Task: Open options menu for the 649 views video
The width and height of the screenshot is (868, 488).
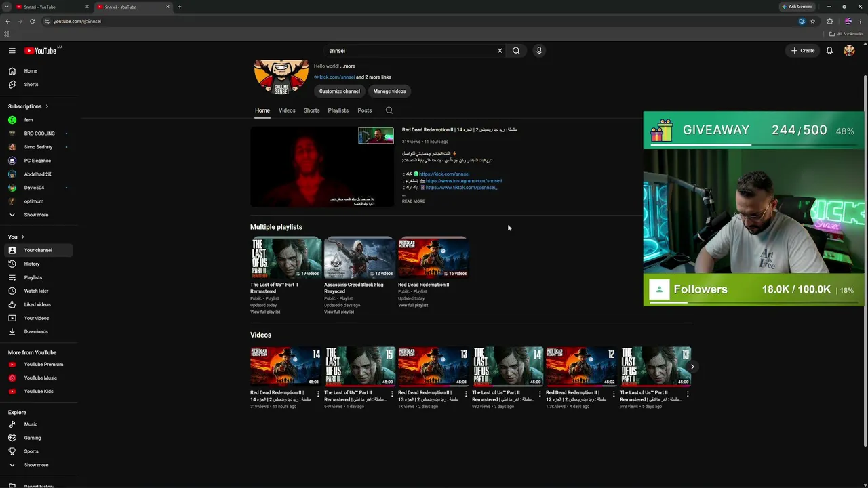Action: 392,394
